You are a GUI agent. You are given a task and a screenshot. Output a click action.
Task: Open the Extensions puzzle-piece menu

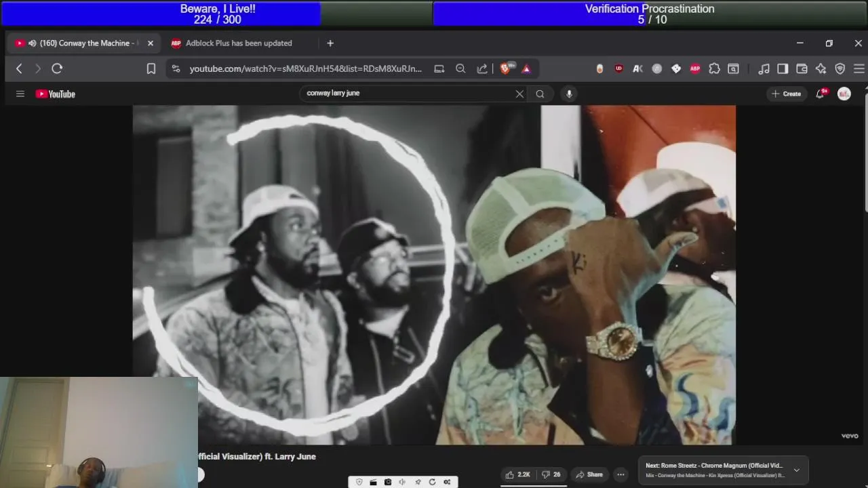tap(714, 68)
